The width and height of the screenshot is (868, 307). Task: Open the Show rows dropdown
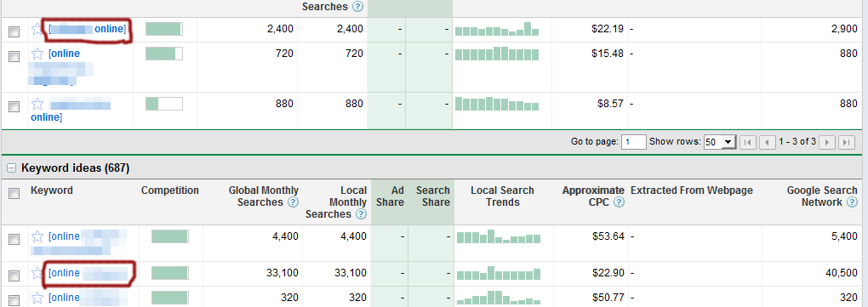click(x=719, y=142)
